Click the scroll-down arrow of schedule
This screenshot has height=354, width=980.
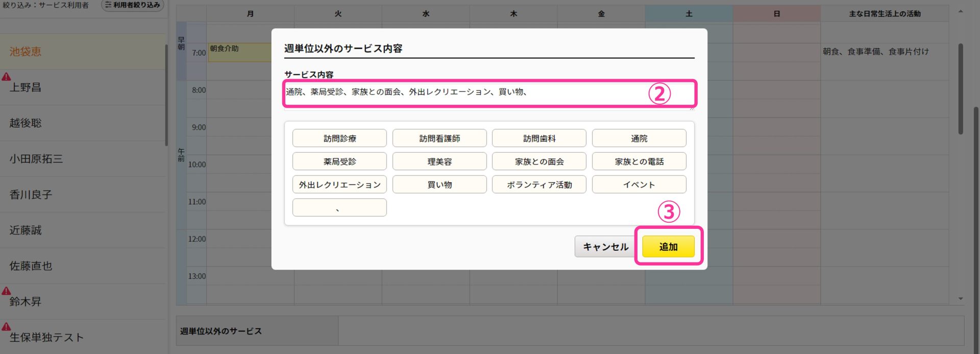(961, 299)
